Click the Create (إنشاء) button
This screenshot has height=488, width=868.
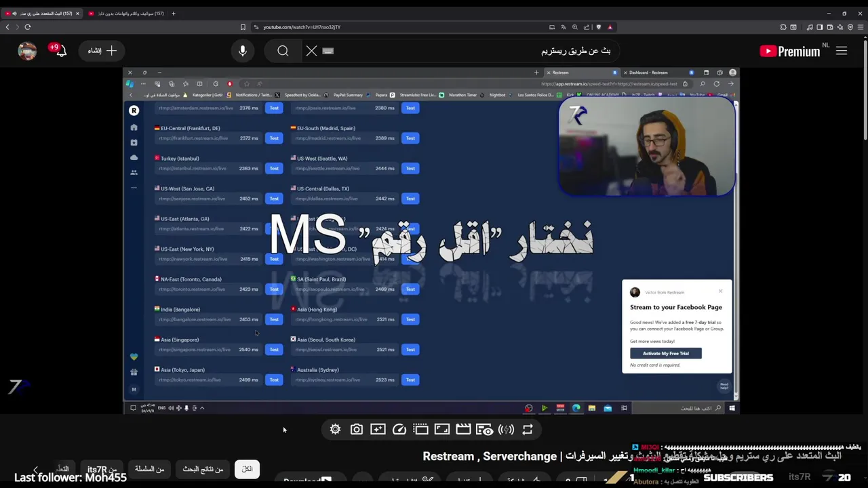[x=102, y=51]
